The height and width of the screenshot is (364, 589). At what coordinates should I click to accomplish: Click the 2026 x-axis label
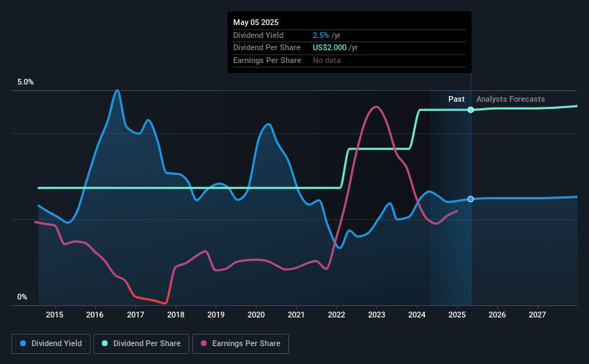point(497,315)
